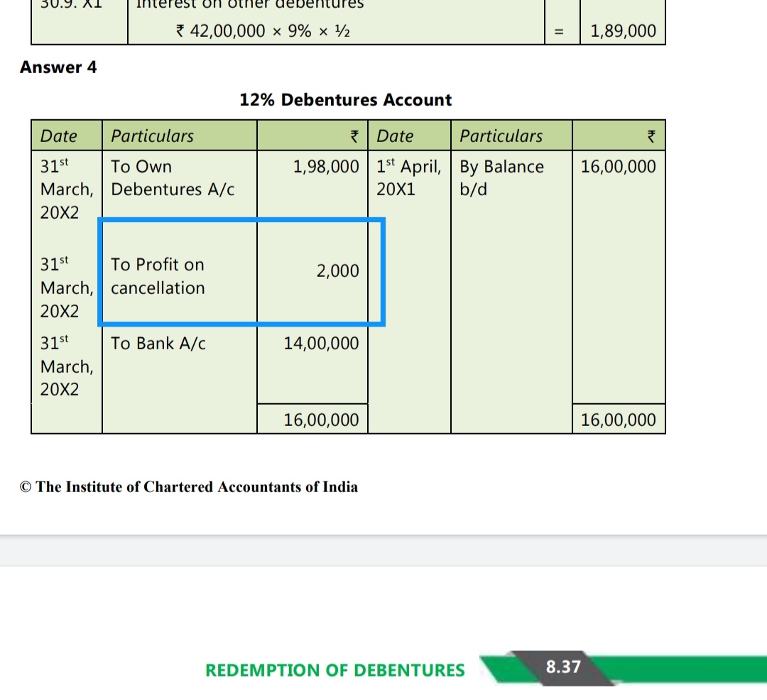Select the 2,000 profit amount
Image resolution: width=767 pixels, height=700 pixels.
(x=337, y=271)
